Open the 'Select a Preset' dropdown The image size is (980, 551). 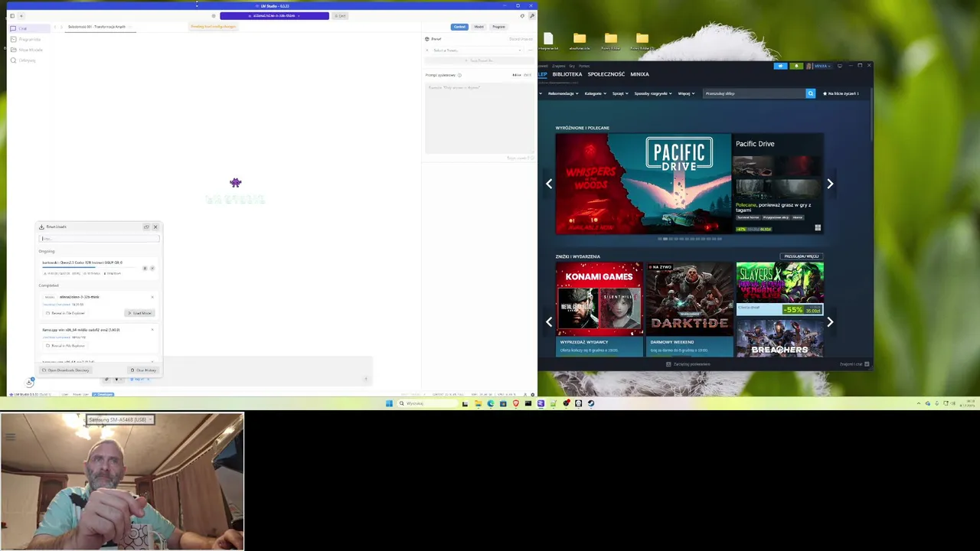coord(476,51)
